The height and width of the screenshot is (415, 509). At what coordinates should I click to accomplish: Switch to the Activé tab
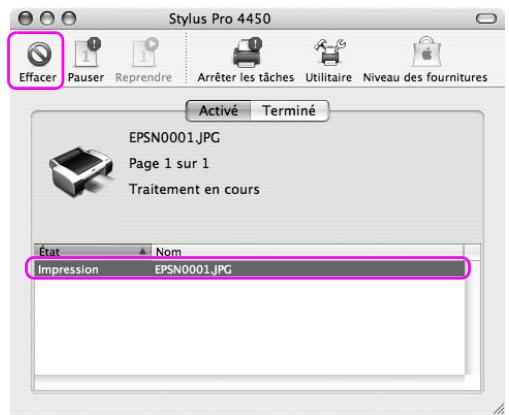pyautogui.click(x=218, y=111)
